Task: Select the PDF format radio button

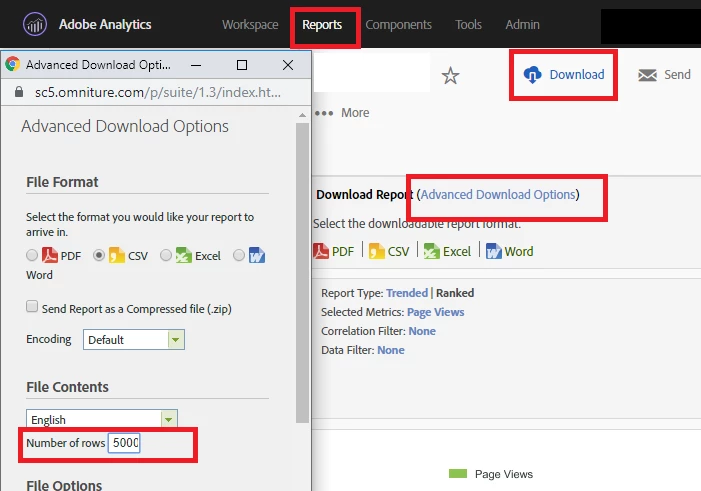Action: (x=32, y=255)
